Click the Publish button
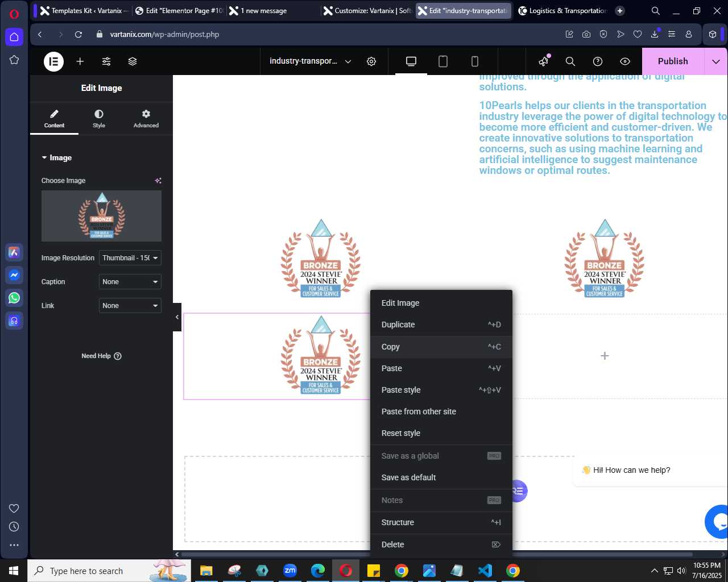 [673, 61]
